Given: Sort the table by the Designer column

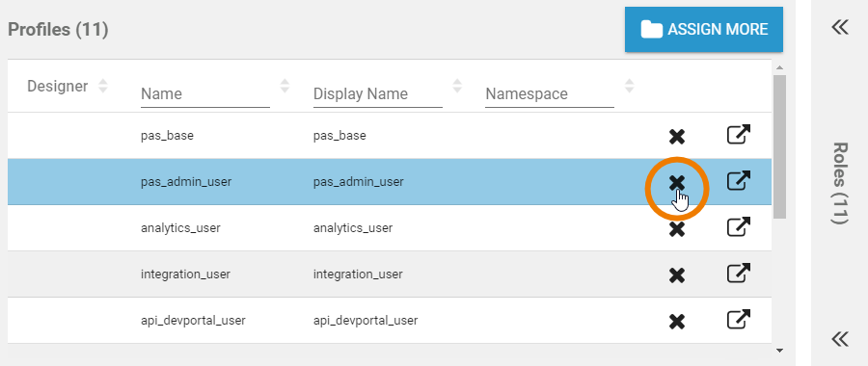Looking at the screenshot, I should coord(103,86).
